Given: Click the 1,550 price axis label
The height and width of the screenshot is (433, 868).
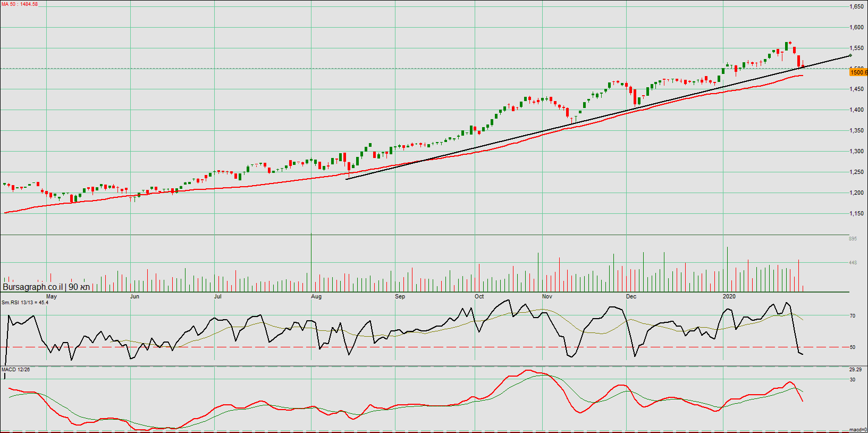Looking at the screenshot, I should (x=856, y=48).
